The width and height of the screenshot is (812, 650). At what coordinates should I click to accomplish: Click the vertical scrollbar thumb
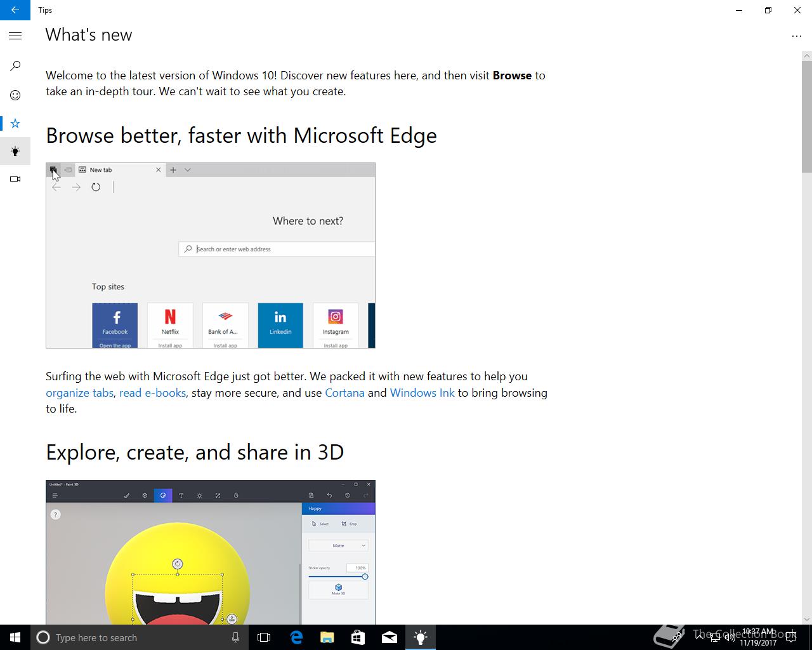click(x=806, y=117)
